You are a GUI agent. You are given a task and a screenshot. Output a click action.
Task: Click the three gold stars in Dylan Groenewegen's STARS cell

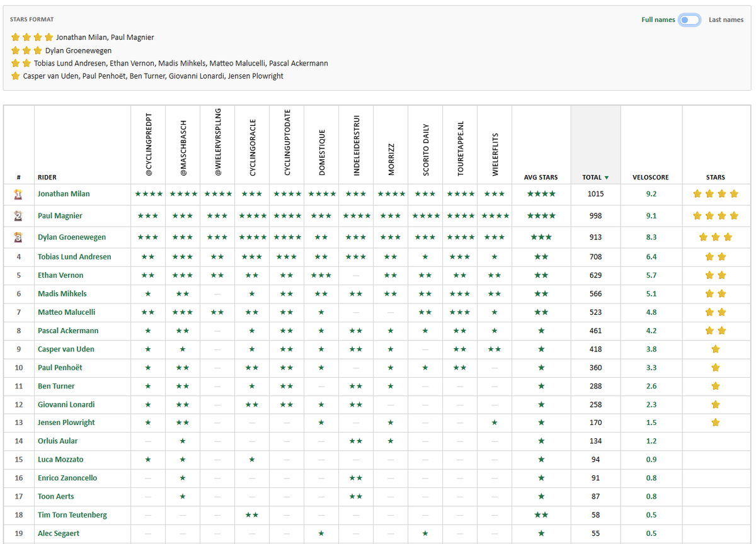click(x=715, y=237)
